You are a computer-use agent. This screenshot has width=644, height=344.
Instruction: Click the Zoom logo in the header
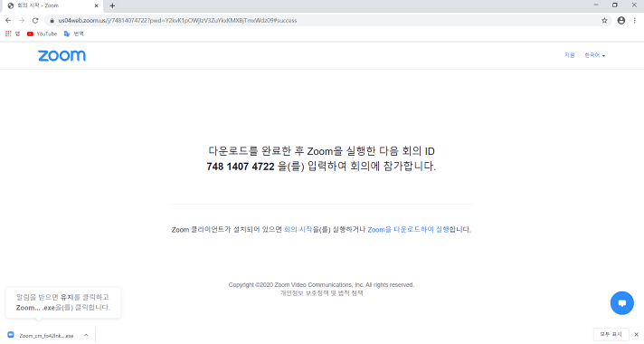tap(62, 55)
